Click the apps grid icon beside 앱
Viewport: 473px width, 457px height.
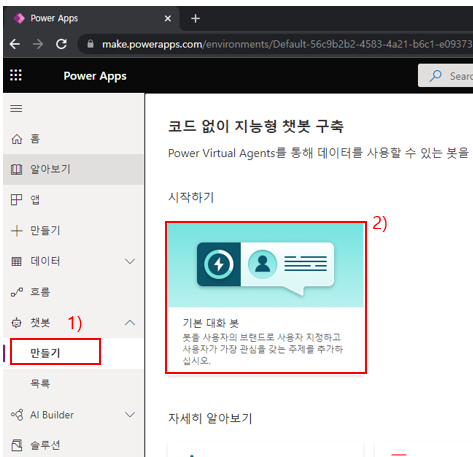click(17, 200)
